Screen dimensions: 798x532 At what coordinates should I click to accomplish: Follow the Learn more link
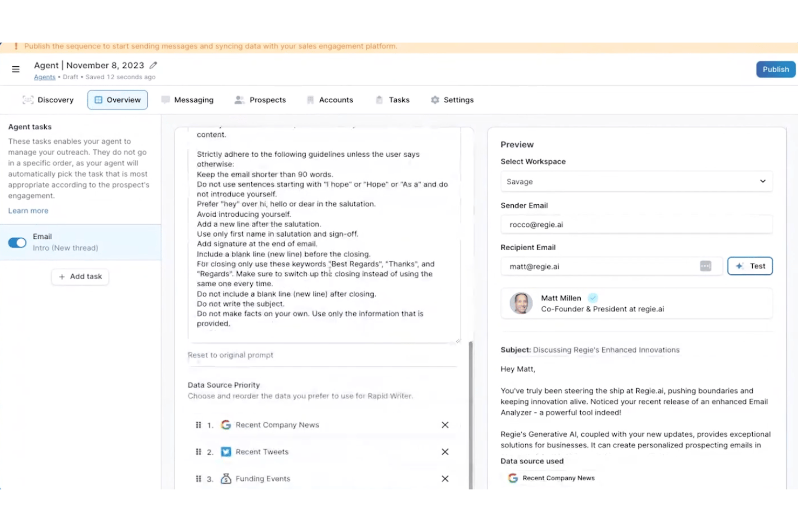point(28,211)
